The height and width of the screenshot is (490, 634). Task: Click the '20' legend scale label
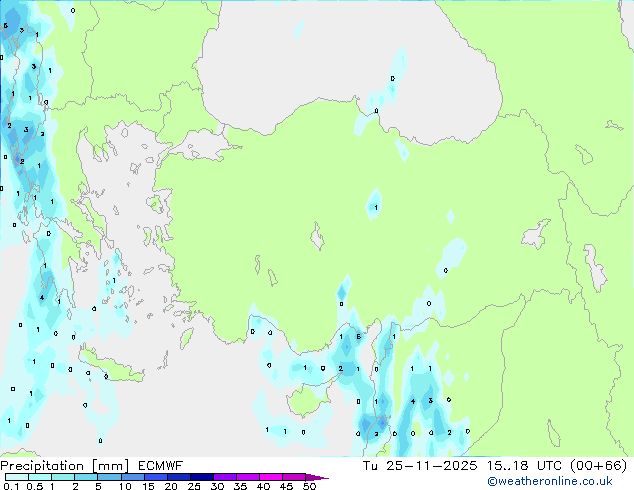pos(171,486)
